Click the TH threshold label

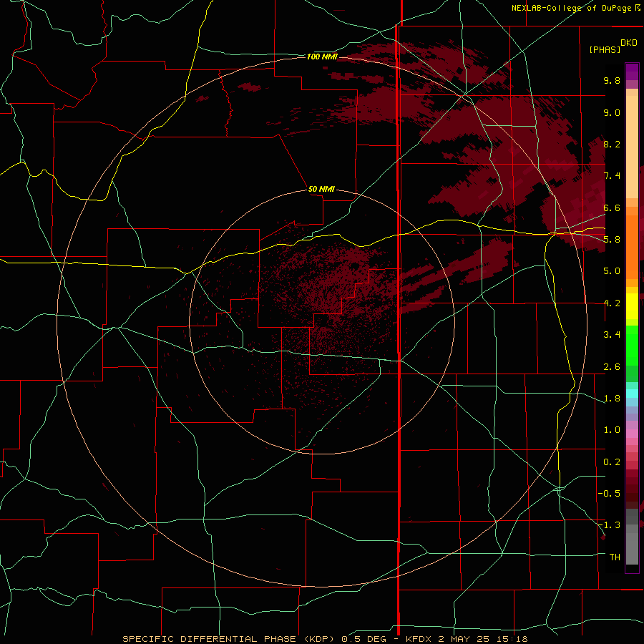[615, 557]
